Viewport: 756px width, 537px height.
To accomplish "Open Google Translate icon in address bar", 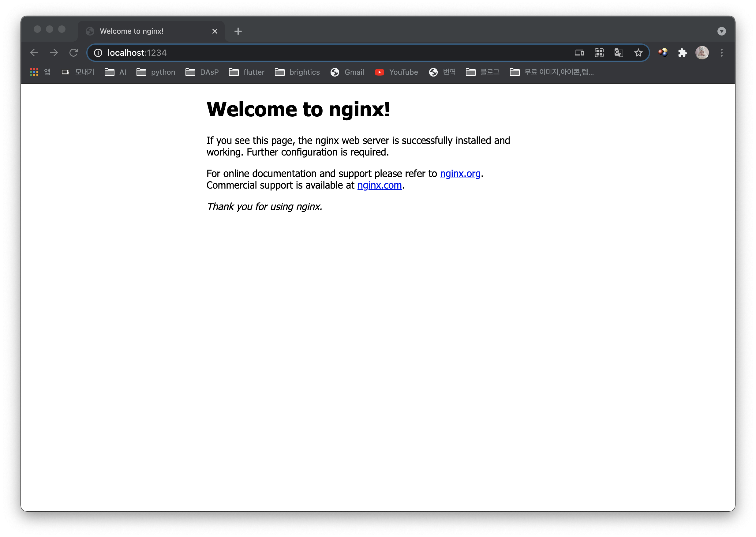I will pyautogui.click(x=619, y=53).
